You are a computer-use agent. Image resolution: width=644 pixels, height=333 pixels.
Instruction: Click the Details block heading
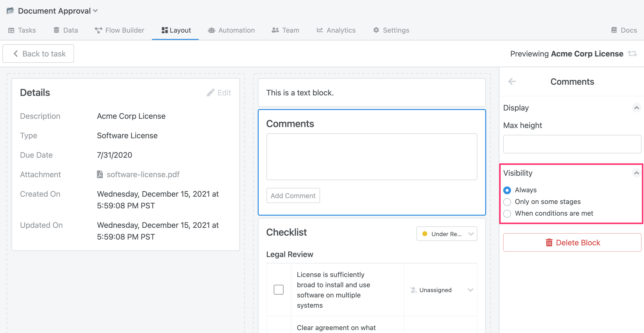pos(35,92)
